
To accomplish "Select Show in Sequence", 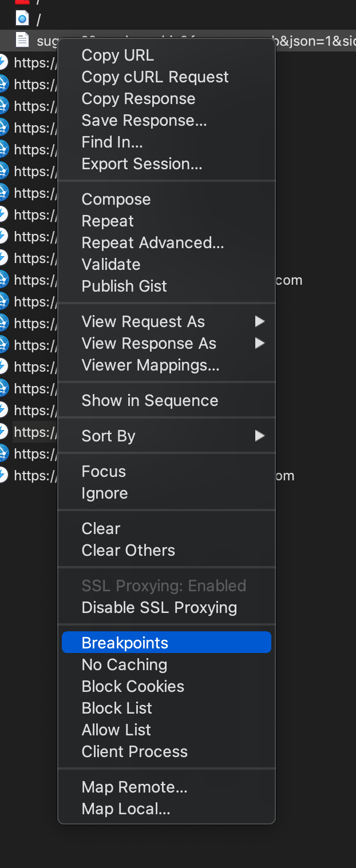I will tap(150, 401).
